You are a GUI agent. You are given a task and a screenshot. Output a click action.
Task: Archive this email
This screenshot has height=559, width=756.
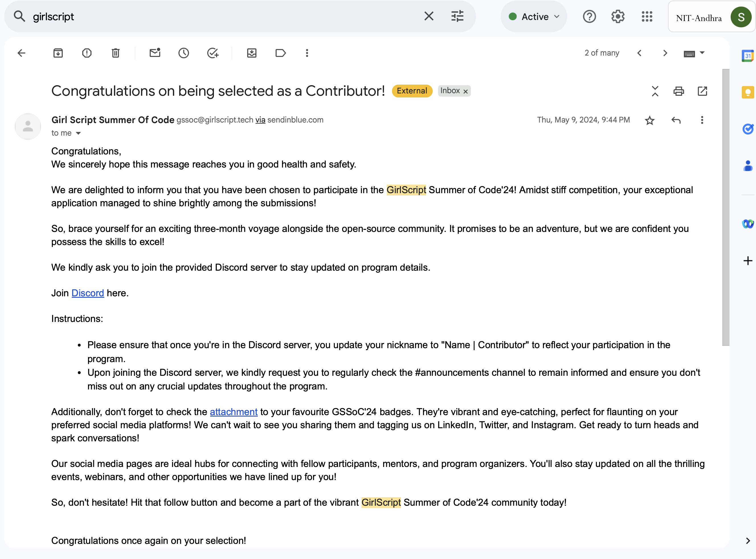click(58, 53)
